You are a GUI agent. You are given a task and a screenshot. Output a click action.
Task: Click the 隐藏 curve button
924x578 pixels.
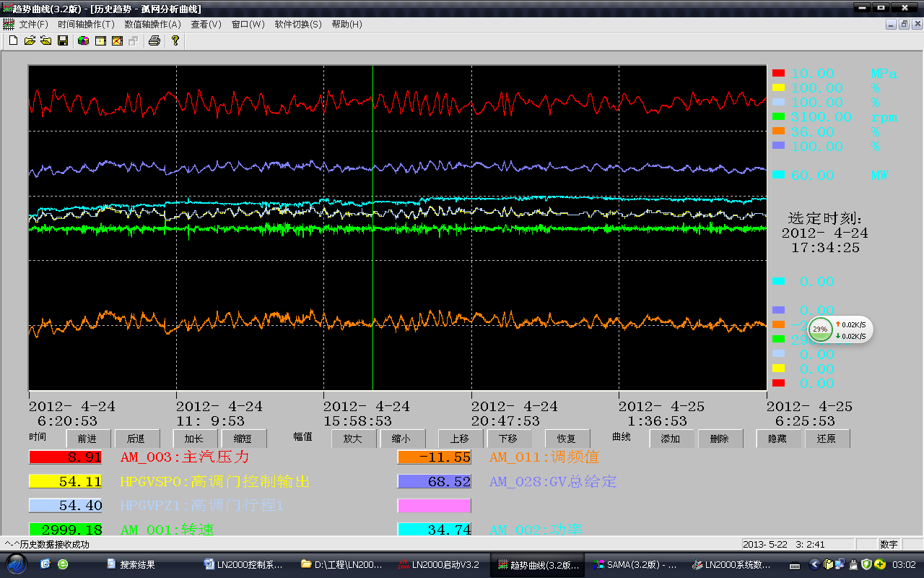pos(778,439)
